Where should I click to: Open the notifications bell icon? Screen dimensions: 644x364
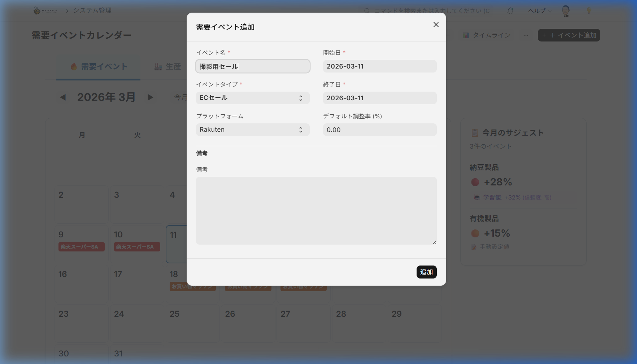(x=510, y=11)
